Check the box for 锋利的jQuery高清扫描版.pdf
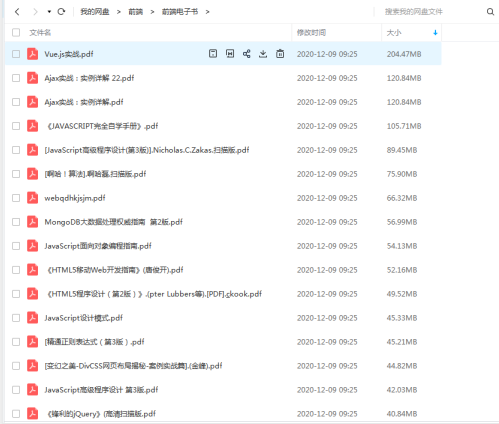The image size is (499, 424). tap(16, 414)
